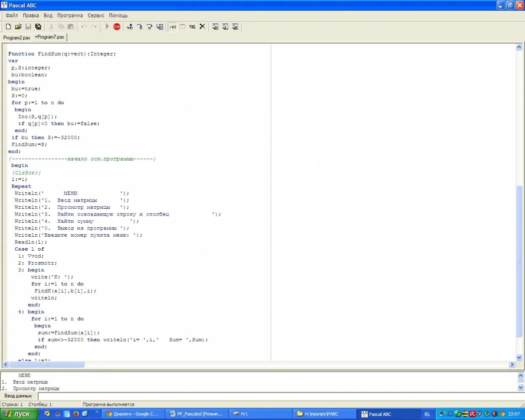
Task: Click the 'Строка: 1' status entry
Action: [12, 404]
